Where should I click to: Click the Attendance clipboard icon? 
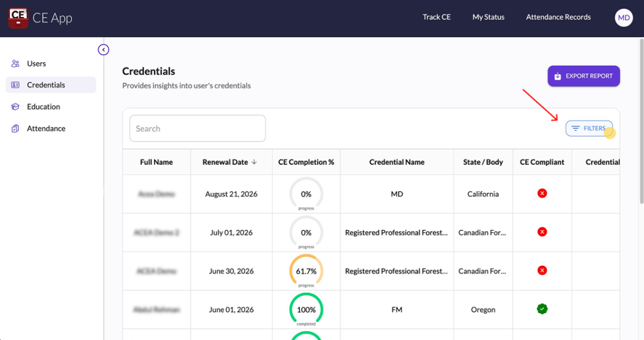(16, 128)
